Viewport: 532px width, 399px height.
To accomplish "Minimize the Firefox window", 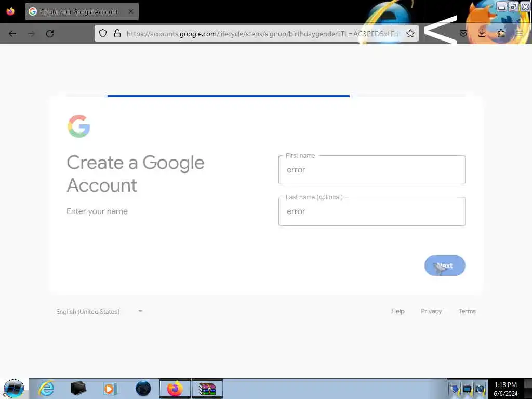I will (501, 6).
